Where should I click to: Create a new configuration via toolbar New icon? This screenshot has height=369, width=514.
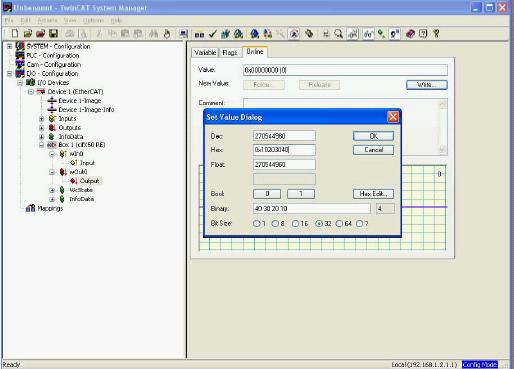15,33
